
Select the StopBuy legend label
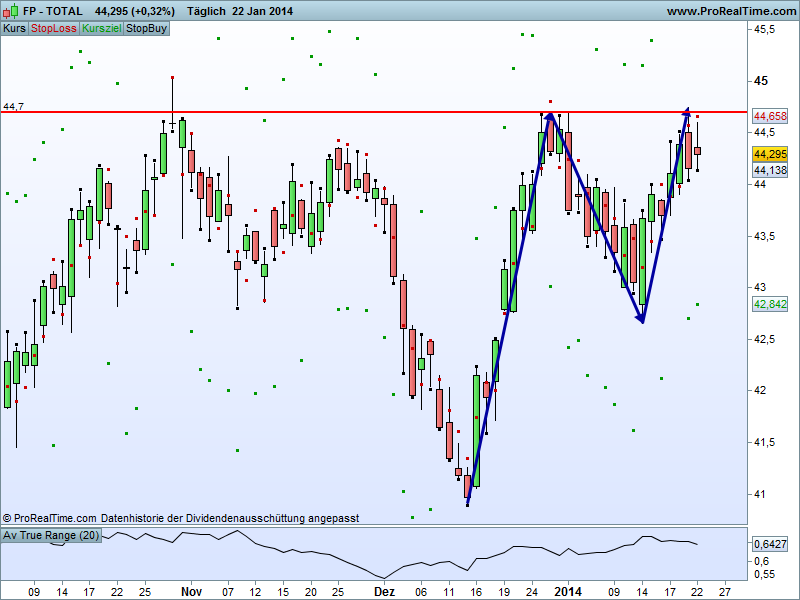click(146, 28)
